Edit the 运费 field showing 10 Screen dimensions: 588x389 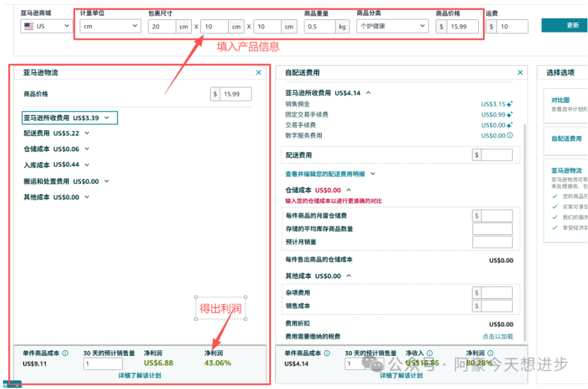pos(512,27)
